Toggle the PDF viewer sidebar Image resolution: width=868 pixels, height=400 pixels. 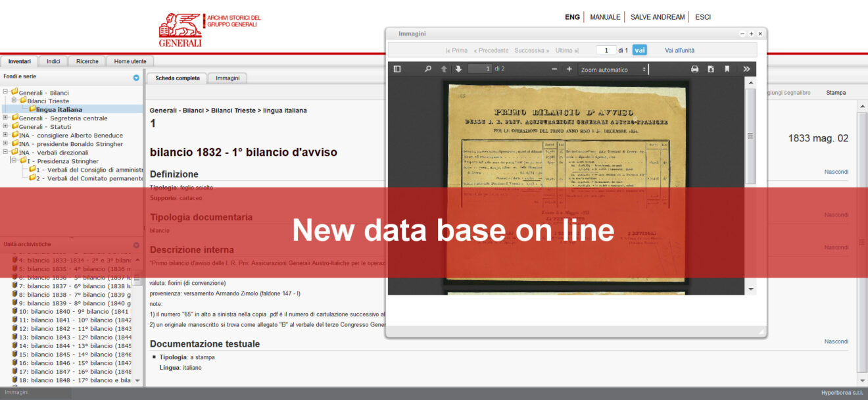click(x=397, y=69)
